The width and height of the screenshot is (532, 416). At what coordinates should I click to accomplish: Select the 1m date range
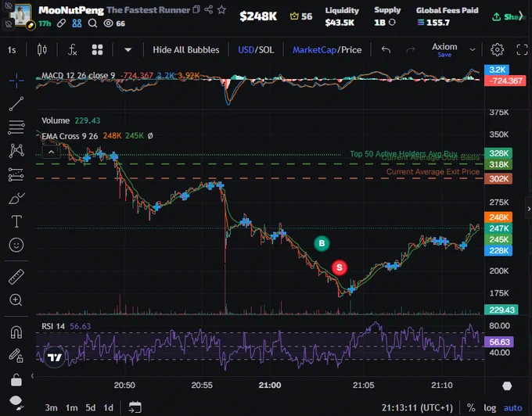click(x=72, y=407)
